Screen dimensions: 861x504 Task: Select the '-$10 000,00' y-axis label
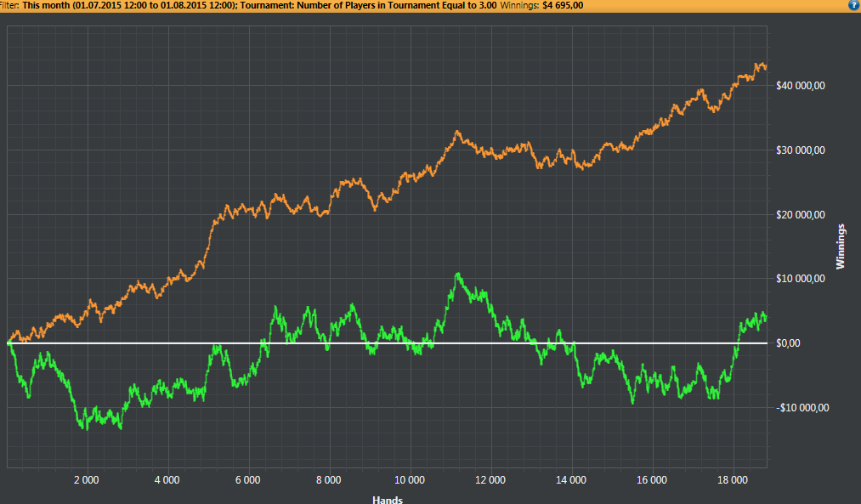pos(802,408)
